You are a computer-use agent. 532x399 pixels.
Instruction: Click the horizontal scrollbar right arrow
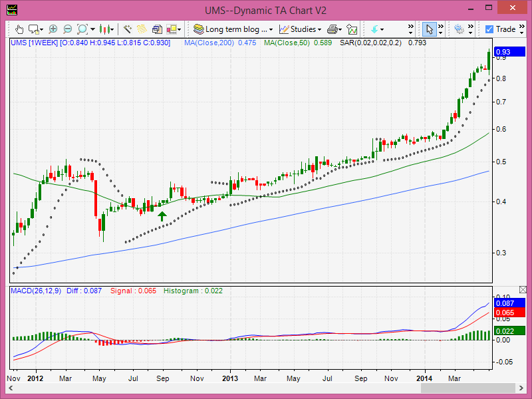(x=521, y=388)
